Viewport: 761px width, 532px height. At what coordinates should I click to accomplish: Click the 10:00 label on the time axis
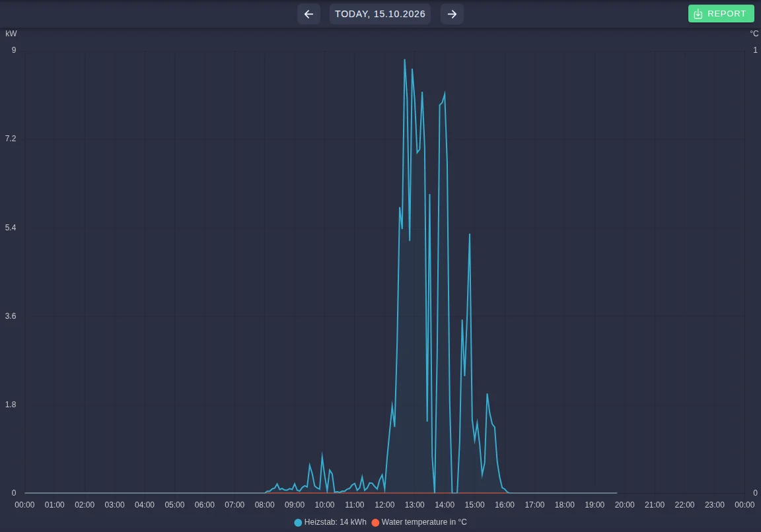click(325, 505)
